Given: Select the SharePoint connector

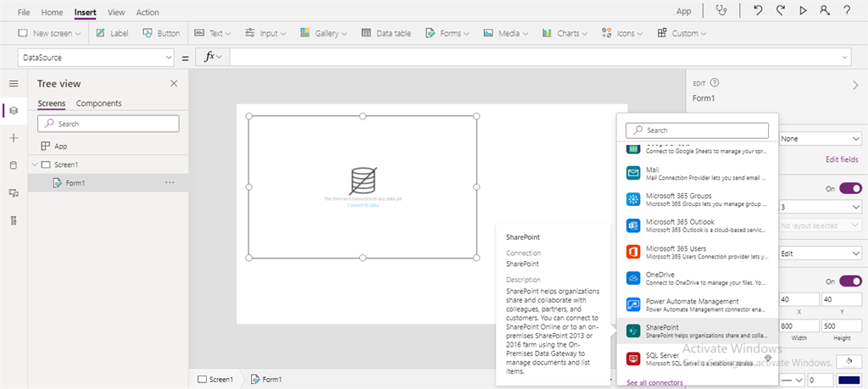Looking at the screenshot, I should [698, 331].
